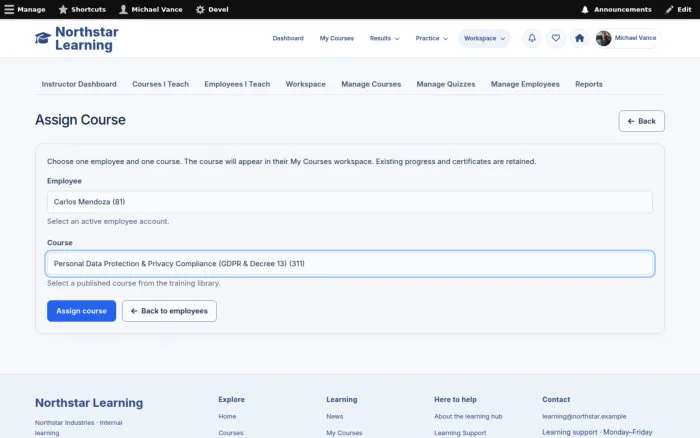The width and height of the screenshot is (700, 438).
Task: Click the Northstar Learning header site name
Action: click(x=87, y=38)
